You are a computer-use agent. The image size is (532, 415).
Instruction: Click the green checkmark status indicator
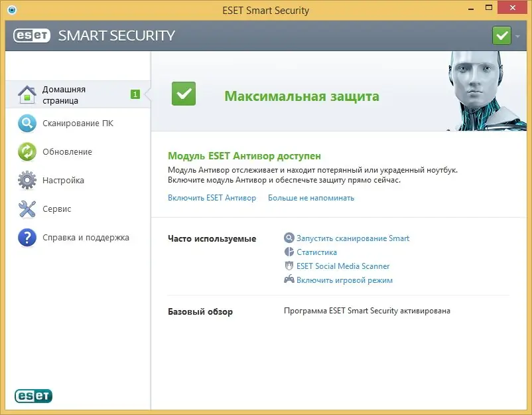[x=501, y=35]
